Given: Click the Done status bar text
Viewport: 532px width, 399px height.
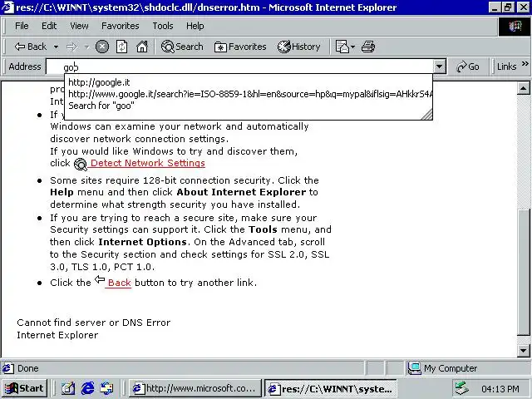Looking at the screenshot, I should tap(27, 368).
